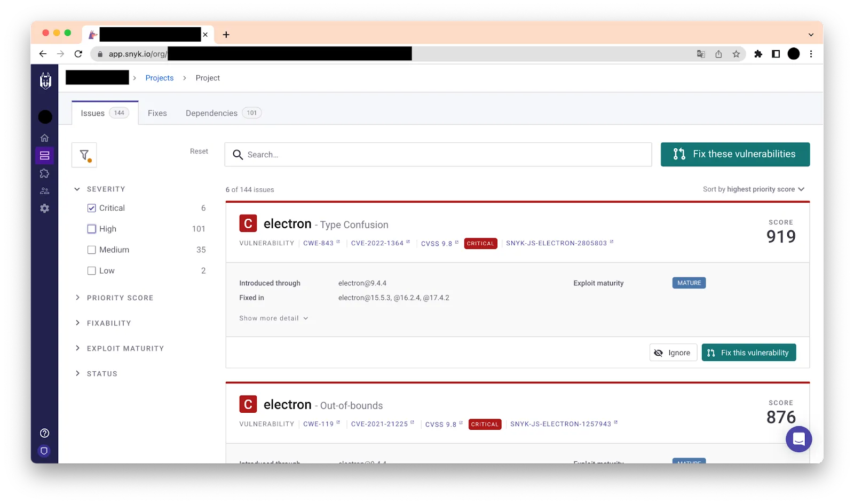Open the Chrome three-dot menu

coord(811,54)
